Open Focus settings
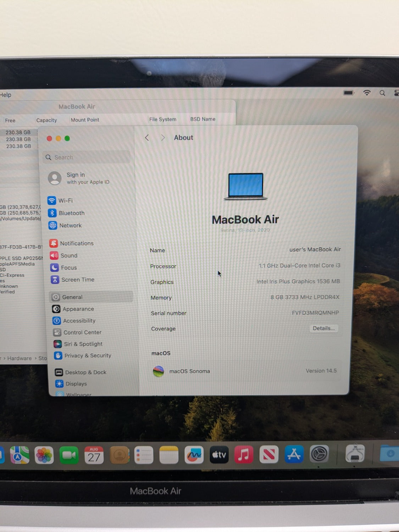 (64, 267)
